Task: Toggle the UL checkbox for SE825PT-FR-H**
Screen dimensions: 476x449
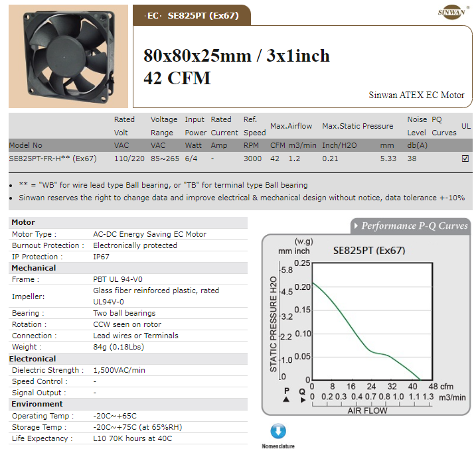Action: [465, 159]
